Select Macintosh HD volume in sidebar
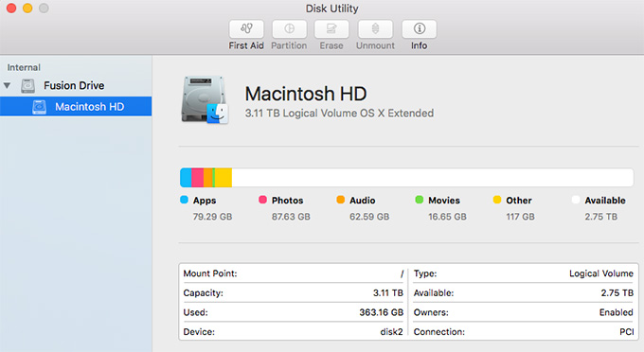This screenshot has width=644, height=352. [76, 107]
